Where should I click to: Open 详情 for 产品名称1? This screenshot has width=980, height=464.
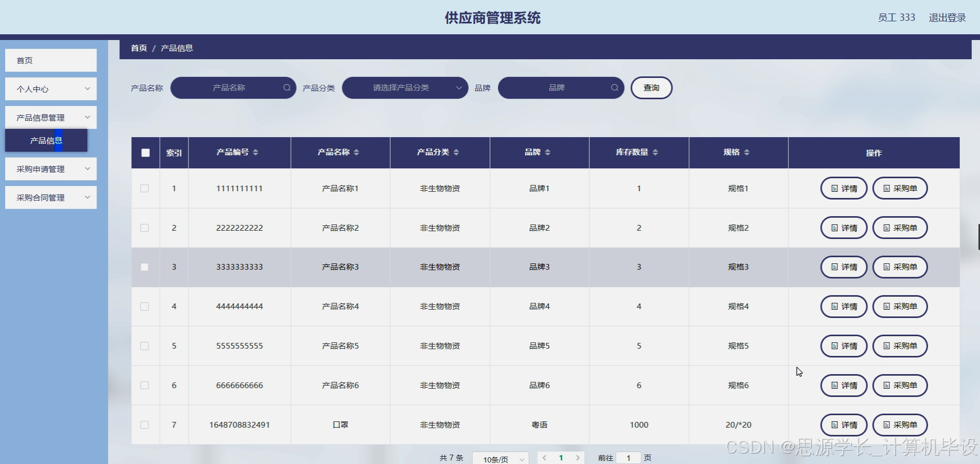844,188
